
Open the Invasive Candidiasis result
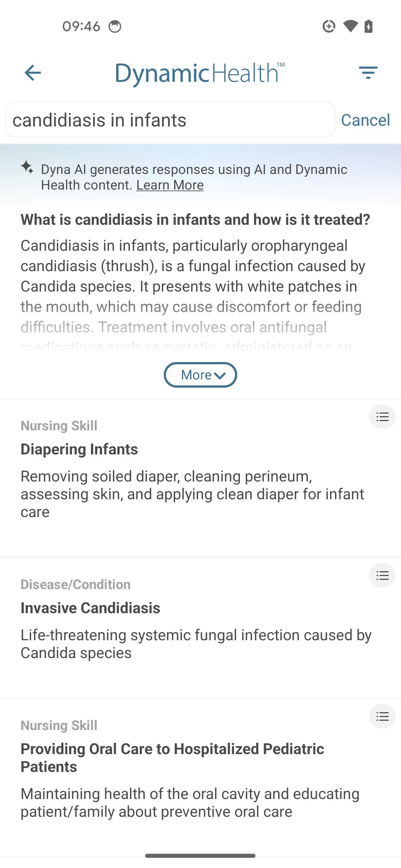tap(90, 608)
